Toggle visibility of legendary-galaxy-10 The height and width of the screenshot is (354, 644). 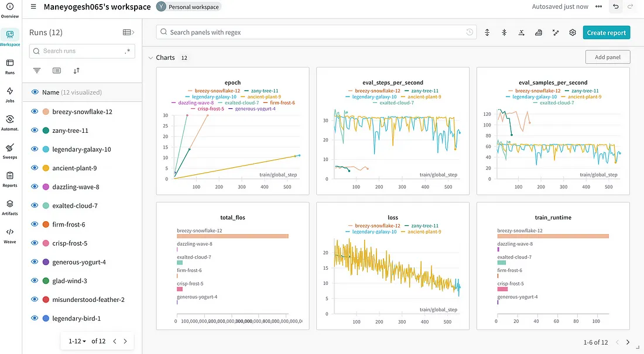[x=35, y=149]
